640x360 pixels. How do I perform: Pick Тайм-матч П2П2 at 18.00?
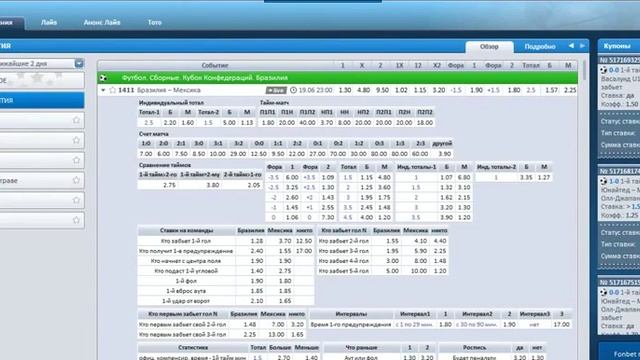point(425,122)
